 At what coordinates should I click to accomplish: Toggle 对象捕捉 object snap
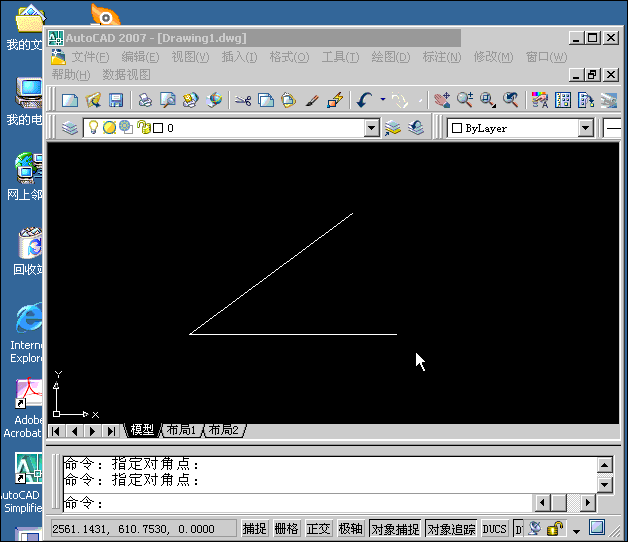(395, 529)
